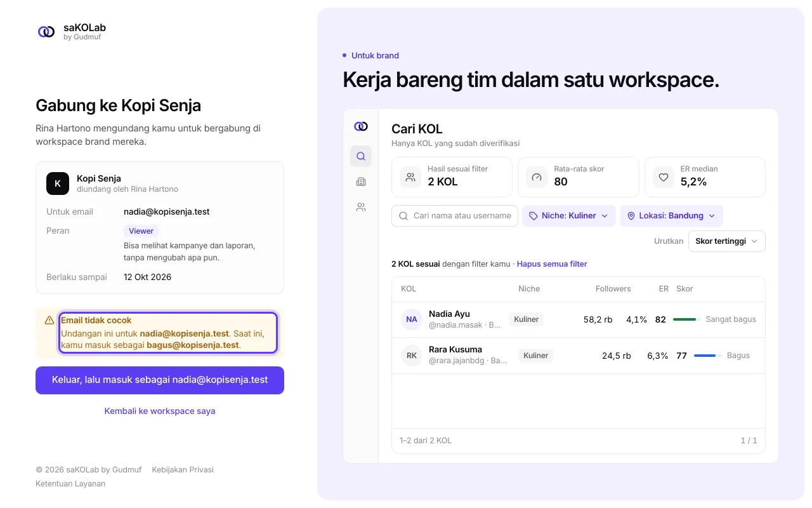Open the Lokasi: Bandung filter dropdown
812x508 pixels.
coord(671,216)
